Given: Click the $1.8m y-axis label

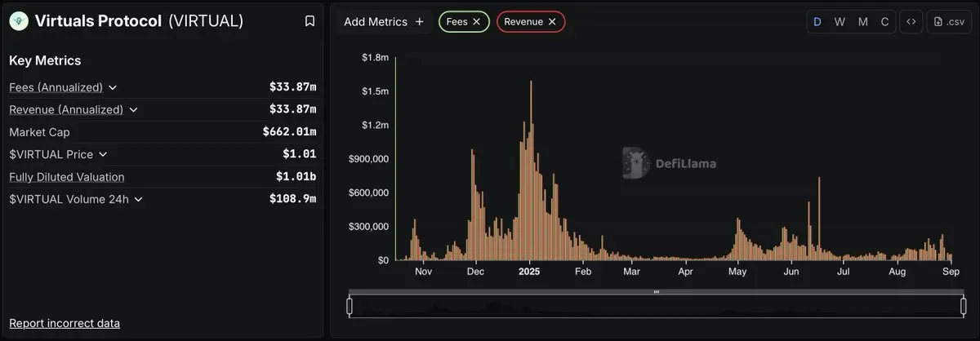Looking at the screenshot, I should (375, 57).
